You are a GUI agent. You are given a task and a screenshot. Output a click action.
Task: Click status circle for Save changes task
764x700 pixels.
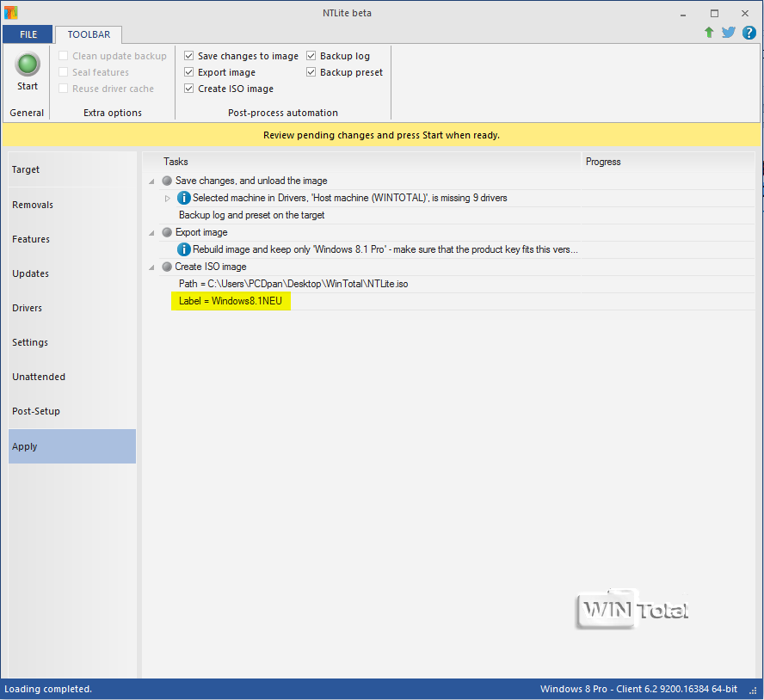(x=167, y=181)
